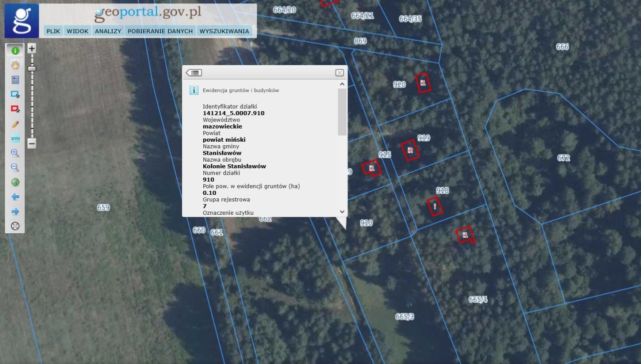Click parcel identifier 141214_5.0007.910
The image size is (641, 364).
tap(233, 113)
